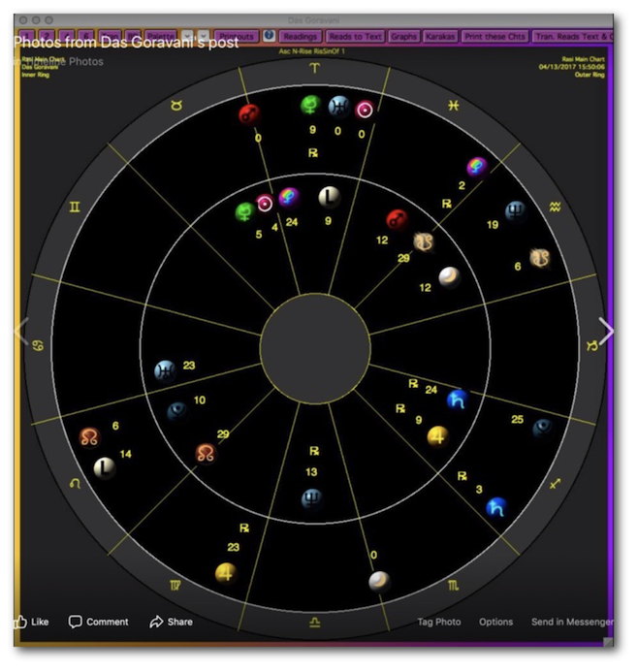Click yellow Jupiter planet near Virgo sign

tap(226, 573)
